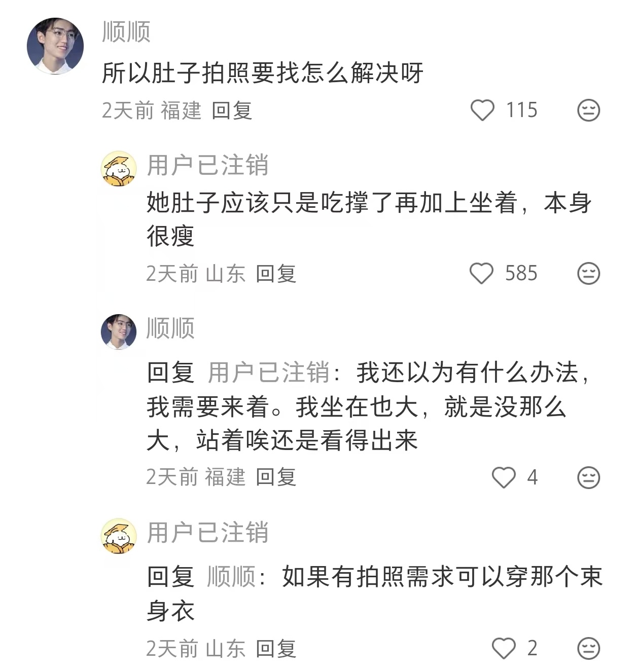Dislike 顺顺's reply with 4 likes

click(589, 477)
